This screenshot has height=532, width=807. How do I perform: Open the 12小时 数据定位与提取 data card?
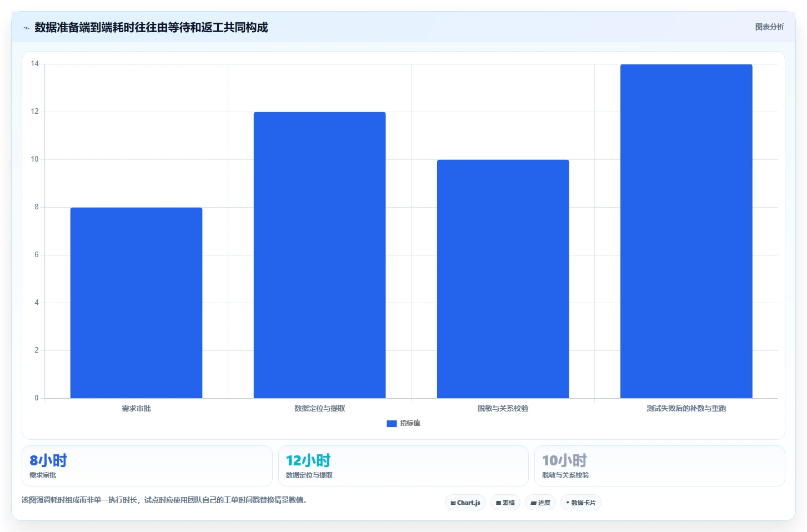pyautogui.click(x=403, y=466)
